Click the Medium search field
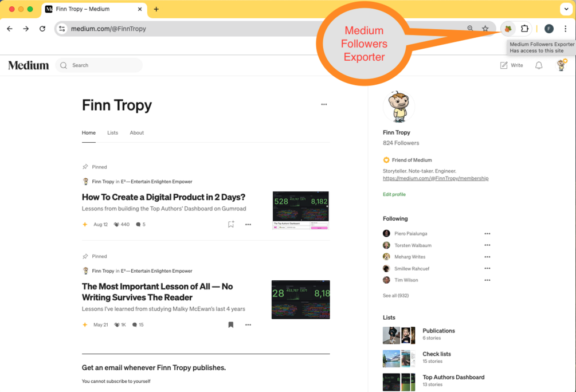The width and height of the screenshot is (576, 392). (99, 65)
